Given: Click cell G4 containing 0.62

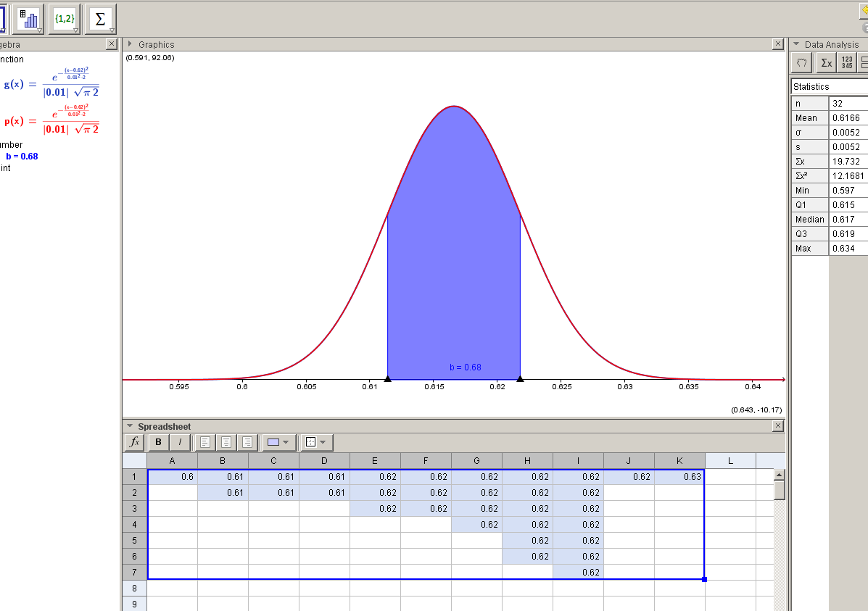Looking at the screenshot, I should [x=476, y=525].
